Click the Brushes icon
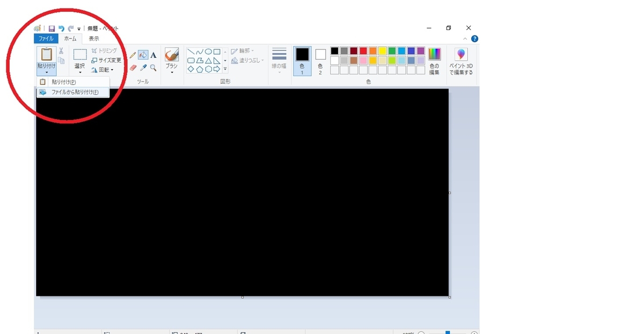The height and width of the screenshot is (334, 644). [x=172, y=54]
